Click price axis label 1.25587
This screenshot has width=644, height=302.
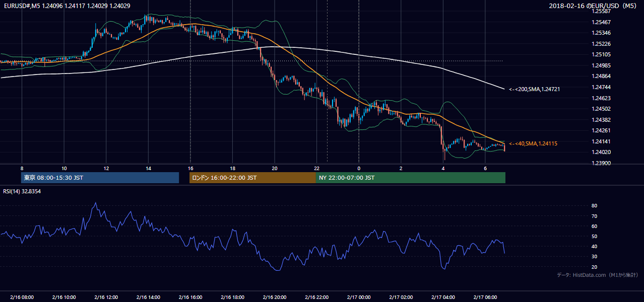click(x=601, y=11)
